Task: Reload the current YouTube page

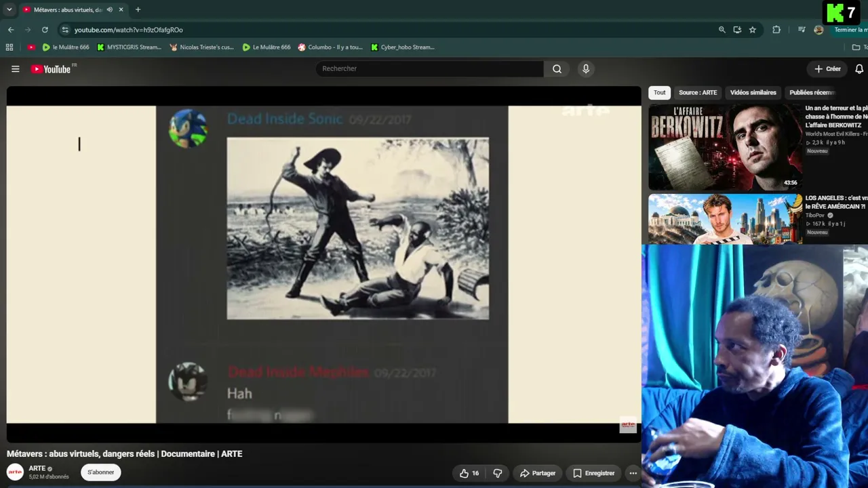Action: click(45, 30)
